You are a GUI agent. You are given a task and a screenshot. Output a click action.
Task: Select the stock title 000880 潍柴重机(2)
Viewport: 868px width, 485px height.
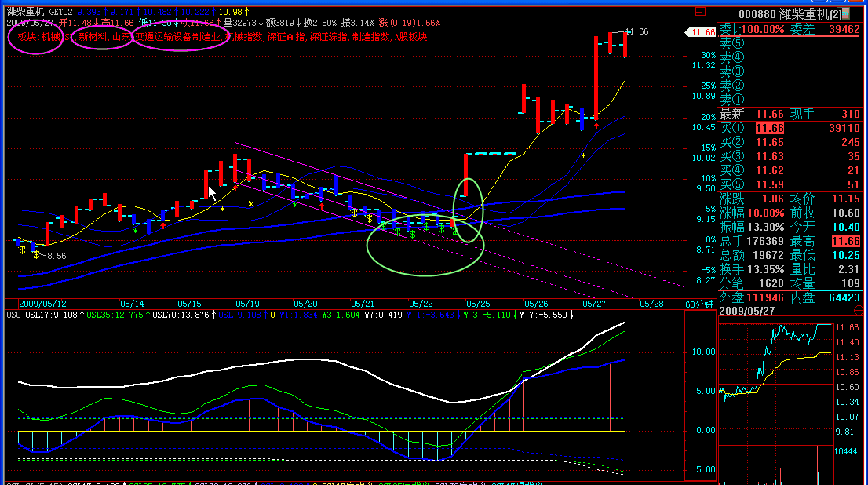pos(790,14)
